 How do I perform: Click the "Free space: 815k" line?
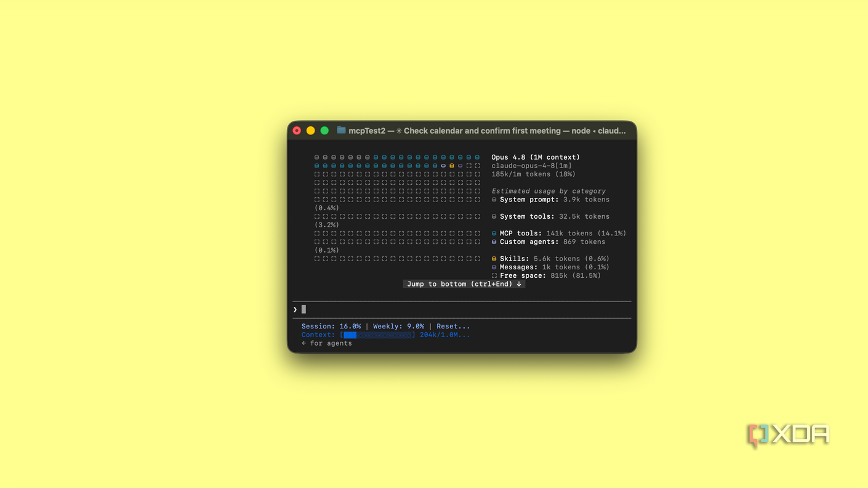click(x=550, y=276)
